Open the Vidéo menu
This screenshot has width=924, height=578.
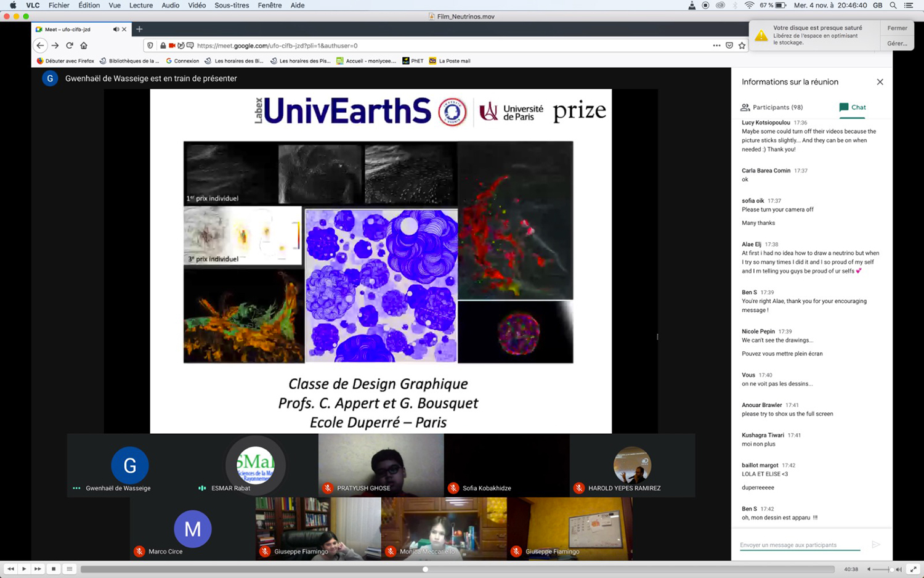click(197, 5)
